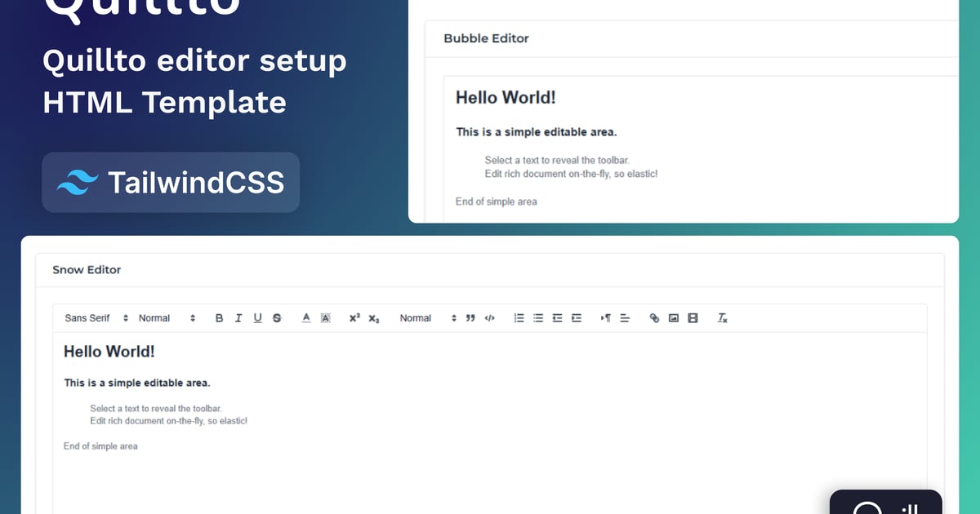This screenshot has width=980, height=514.
Task: Click 'Edit rich document on-the-fly' in Snow Editor
Action: click(169, 421)
